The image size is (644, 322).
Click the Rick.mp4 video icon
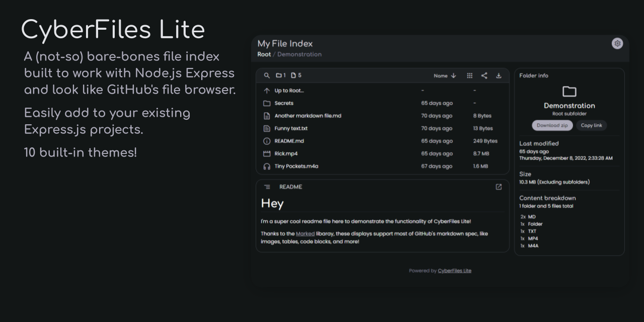[x=267, y=153]
